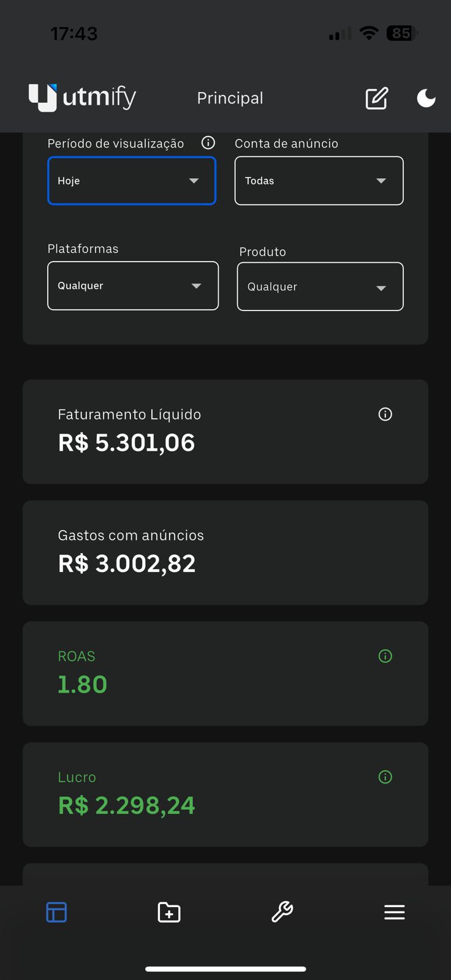Open the wrench tools tab
This screenshot has height=980, width=451.
282,913
